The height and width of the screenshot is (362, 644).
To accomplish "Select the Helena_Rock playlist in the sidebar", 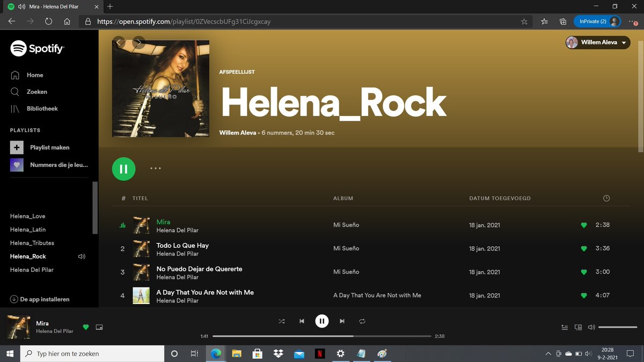I will point(28,256).
